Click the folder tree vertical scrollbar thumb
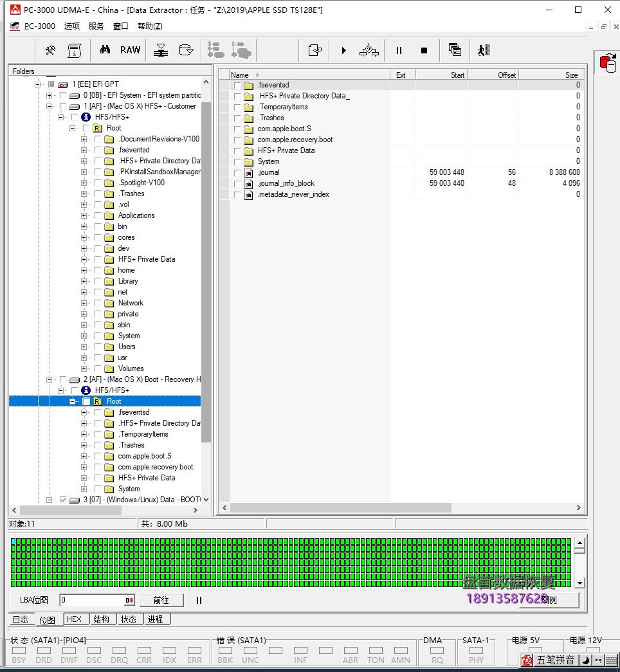The width and height of the screenshot is (620, 672). tap(206, 272)
